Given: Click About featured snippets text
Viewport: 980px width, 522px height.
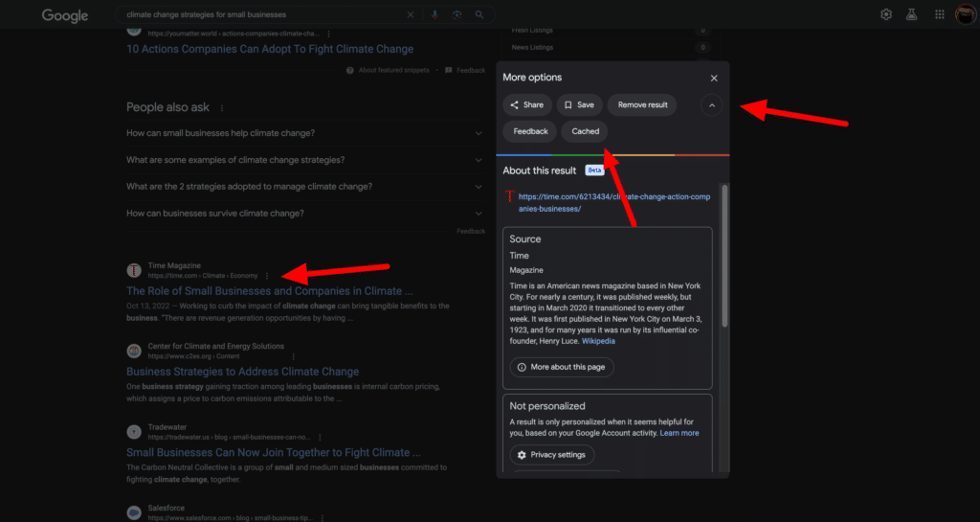Looking at the screenshot, I should point(393,71).
